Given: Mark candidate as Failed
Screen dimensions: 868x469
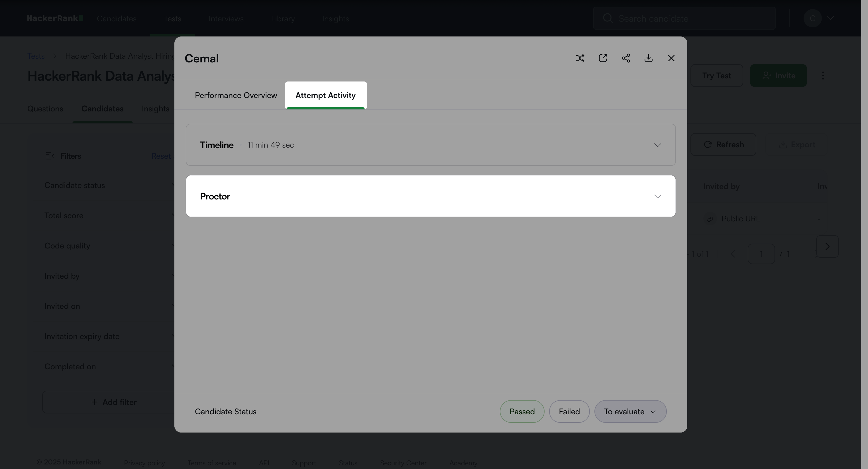Looking at the screenshot, I should click(x=569, y=411).
